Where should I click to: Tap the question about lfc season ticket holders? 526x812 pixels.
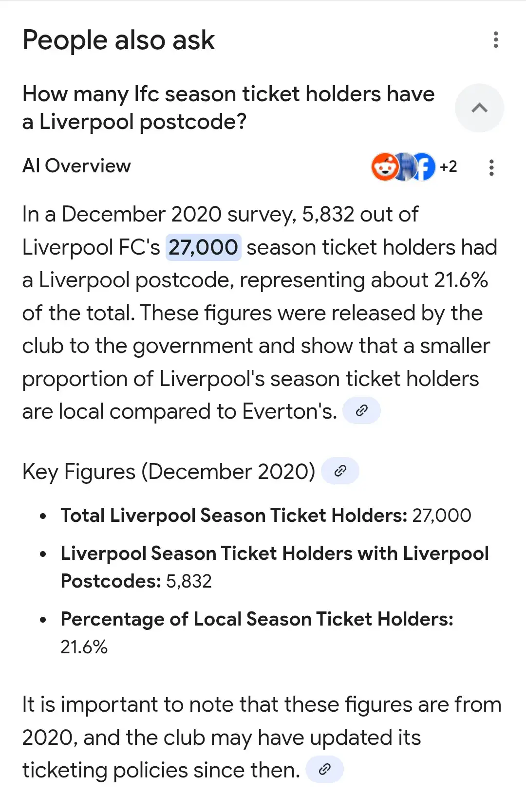pos(228,108)
